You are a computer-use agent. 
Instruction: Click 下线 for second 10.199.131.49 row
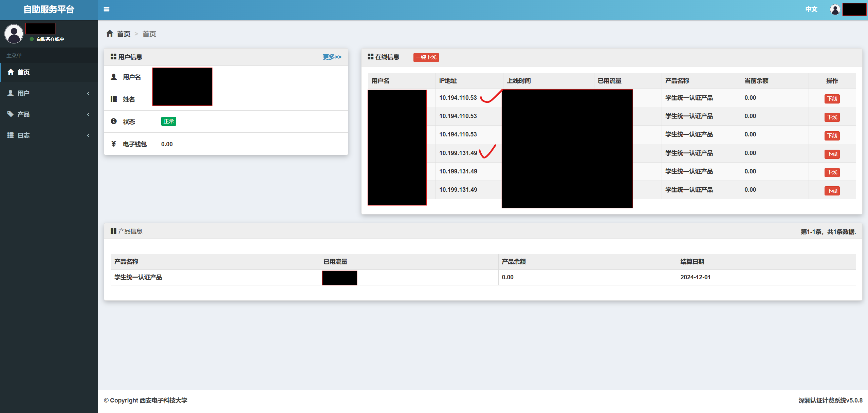tap(832, 172)
